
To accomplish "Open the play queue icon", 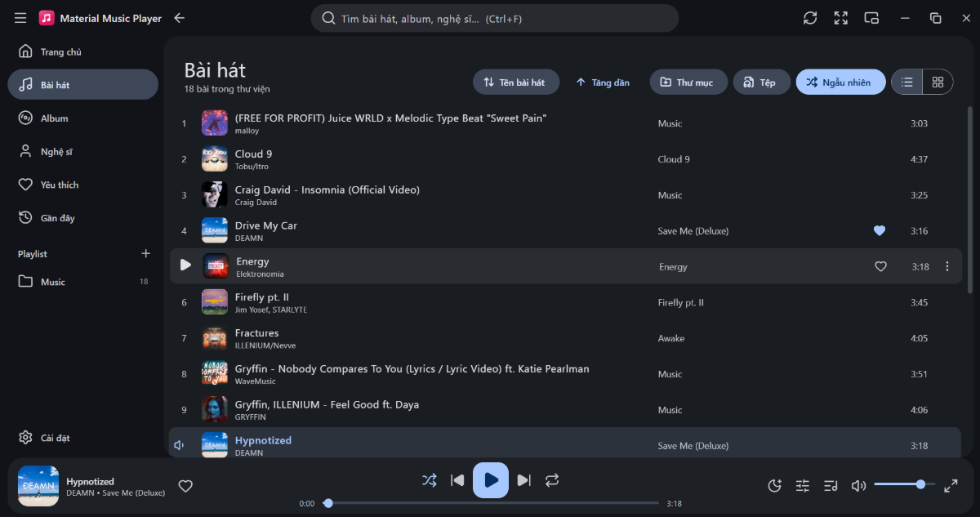I will point(831,485).
